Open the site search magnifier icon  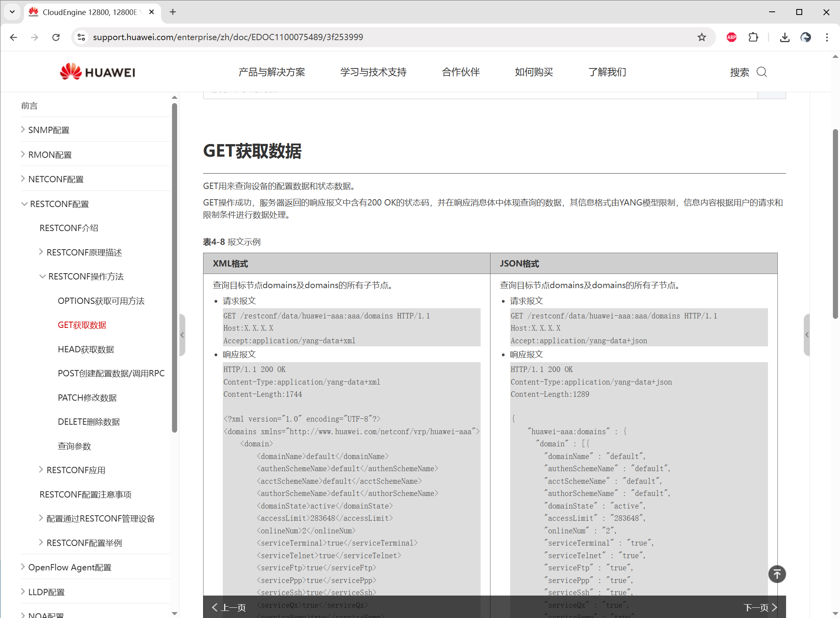[x=762, y=72]
